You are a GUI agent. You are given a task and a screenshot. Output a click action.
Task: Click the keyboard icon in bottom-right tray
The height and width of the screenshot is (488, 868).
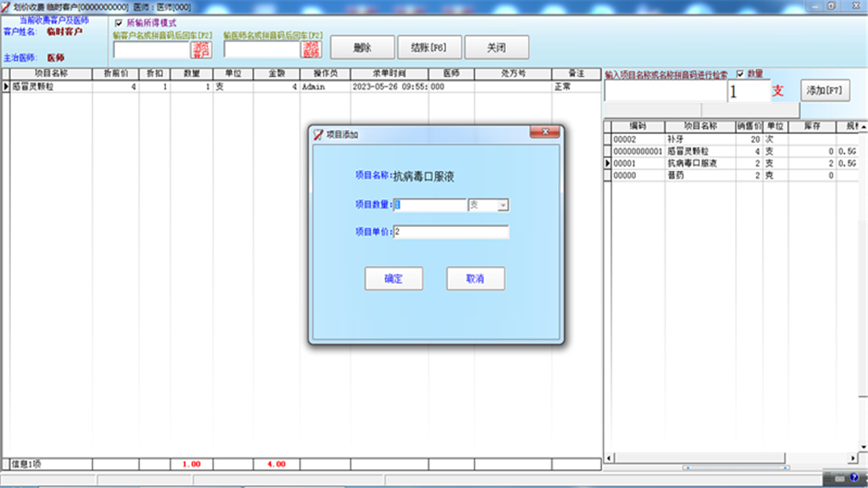[840, 478]
